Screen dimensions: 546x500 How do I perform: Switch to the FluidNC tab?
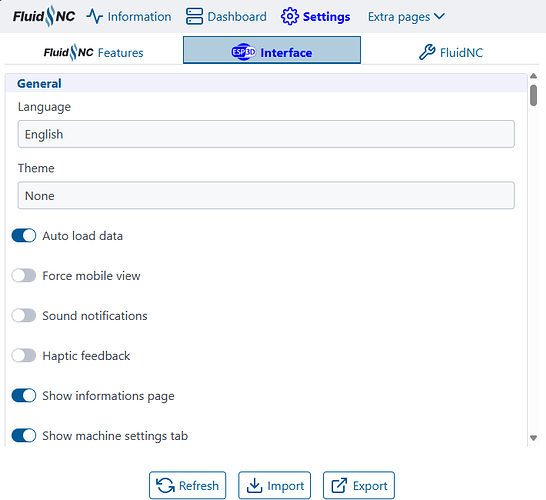pos(451,52)
